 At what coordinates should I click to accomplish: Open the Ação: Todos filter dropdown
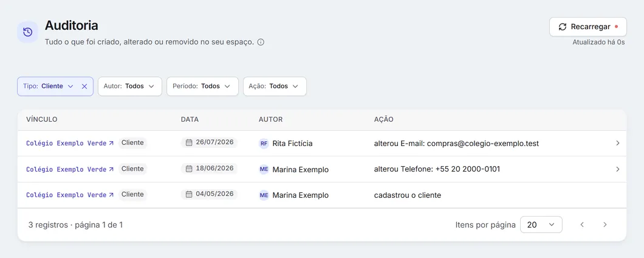click(x=275, y=86)
